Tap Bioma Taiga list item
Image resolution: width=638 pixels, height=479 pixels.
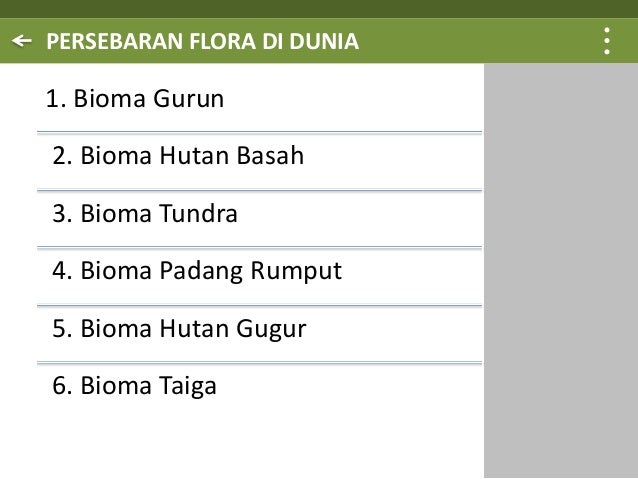coord(133,386)
